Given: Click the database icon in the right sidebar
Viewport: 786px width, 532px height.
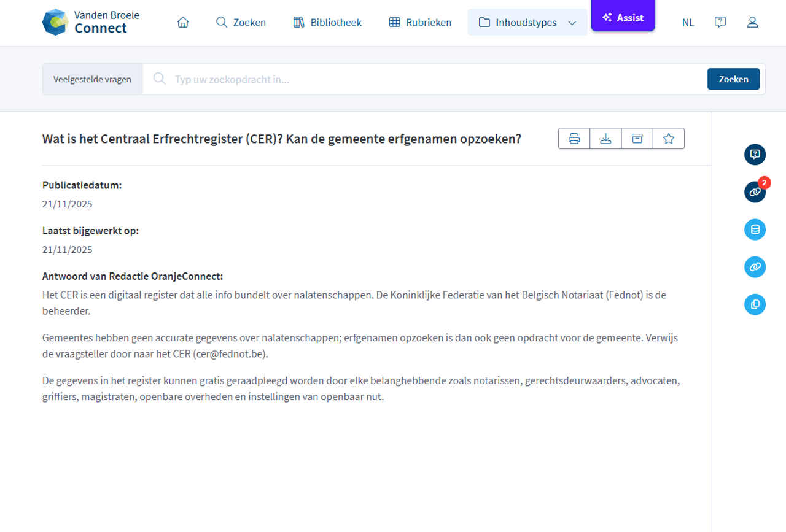Looking at the screenshot, I should (x=755, y=229).
